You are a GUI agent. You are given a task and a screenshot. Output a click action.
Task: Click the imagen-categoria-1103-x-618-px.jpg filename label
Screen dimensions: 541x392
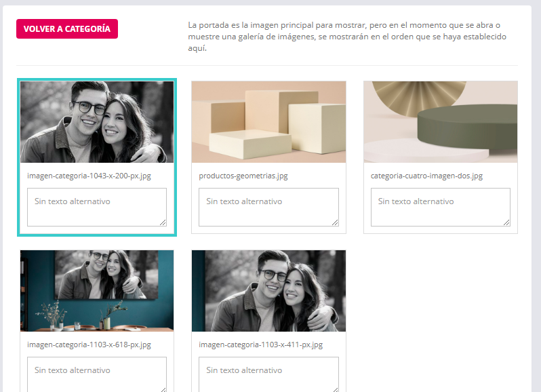coord(89,345)
